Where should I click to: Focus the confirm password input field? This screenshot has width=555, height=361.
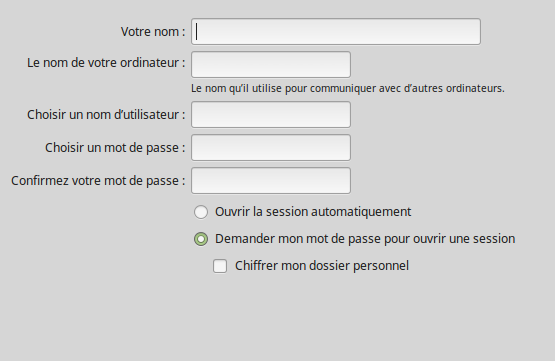click(271, 180)
